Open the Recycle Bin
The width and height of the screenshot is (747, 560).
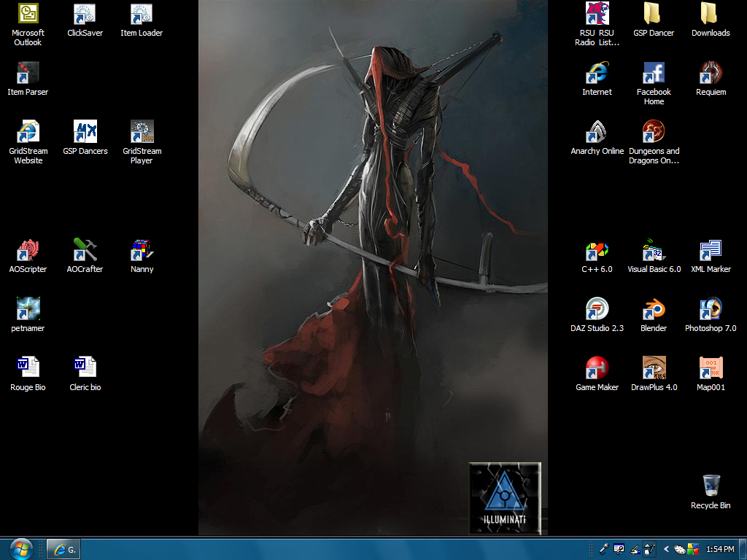(x=711, y=486)
